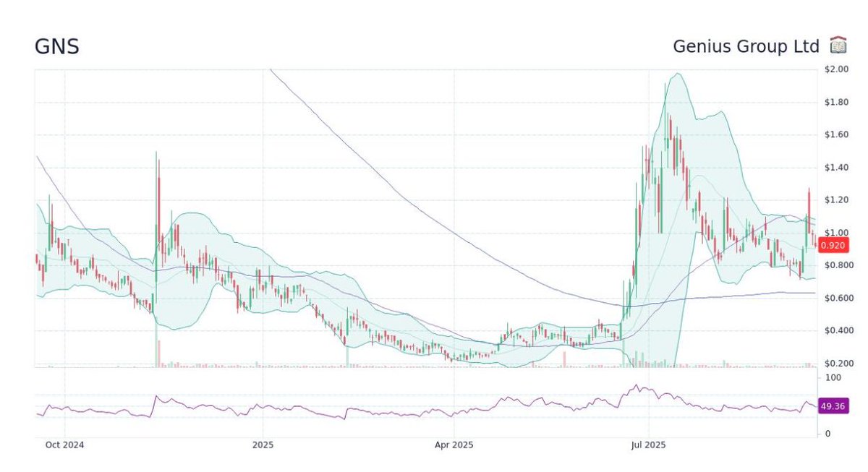The image size is (868, 472).
Task: Click the Apr 2025 date axis label
Action: [x=454, y=445]
